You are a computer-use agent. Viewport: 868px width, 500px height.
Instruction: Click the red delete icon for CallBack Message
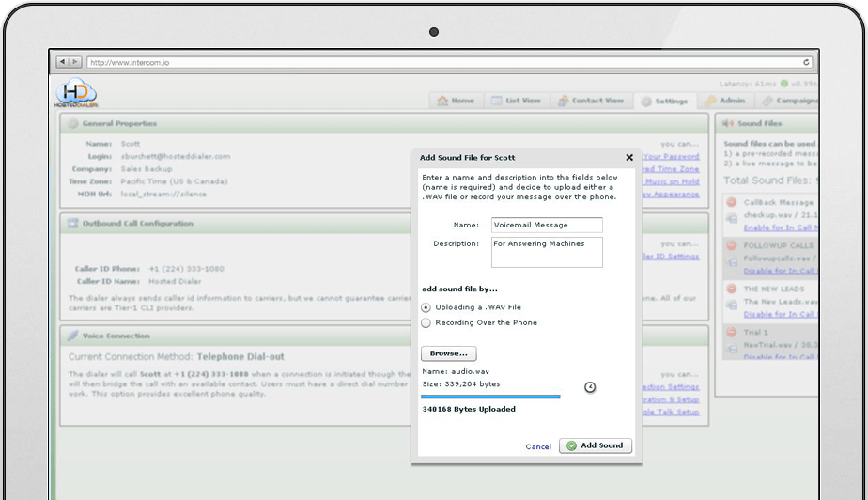(731, 202)
